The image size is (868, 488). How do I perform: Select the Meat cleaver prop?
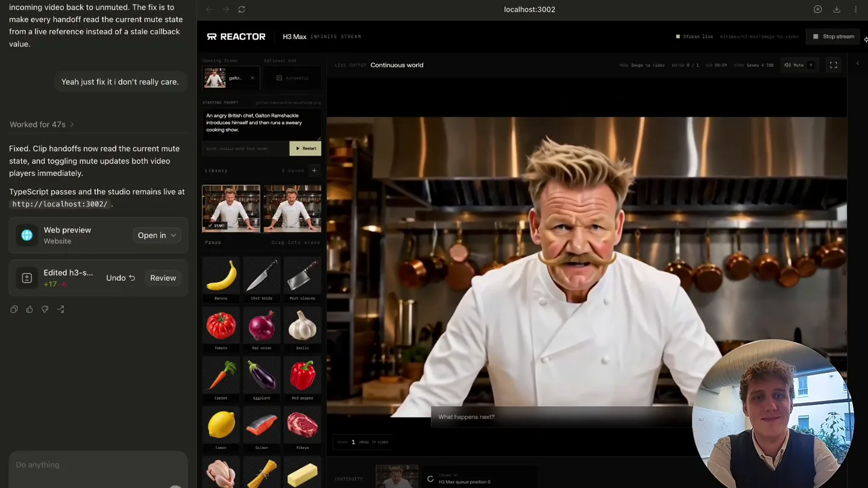(x=303, y=279)
